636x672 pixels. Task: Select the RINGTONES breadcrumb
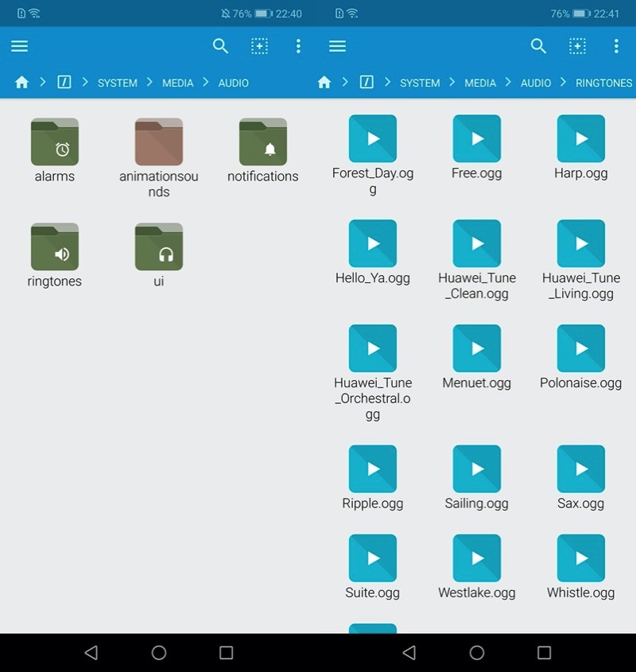pyautogui.click(x=603, y=83)
